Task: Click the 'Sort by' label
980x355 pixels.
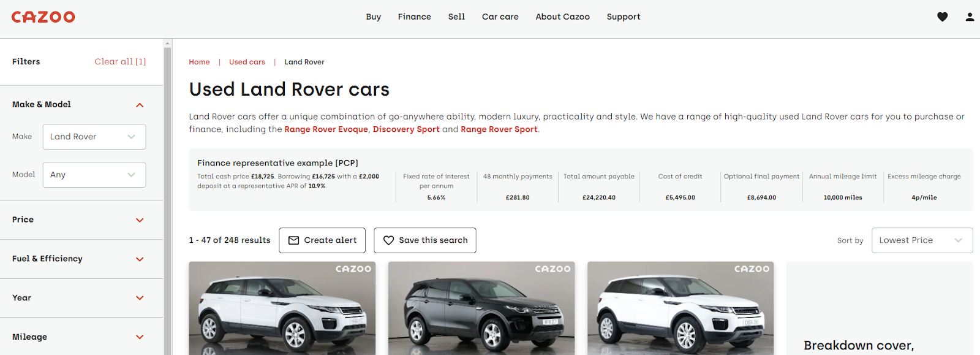Action: pyautogui.click(x=850, y=240)
